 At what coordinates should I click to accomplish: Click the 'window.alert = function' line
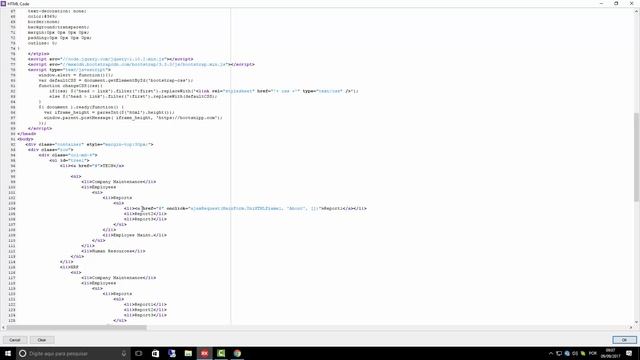tap(76, 75)
